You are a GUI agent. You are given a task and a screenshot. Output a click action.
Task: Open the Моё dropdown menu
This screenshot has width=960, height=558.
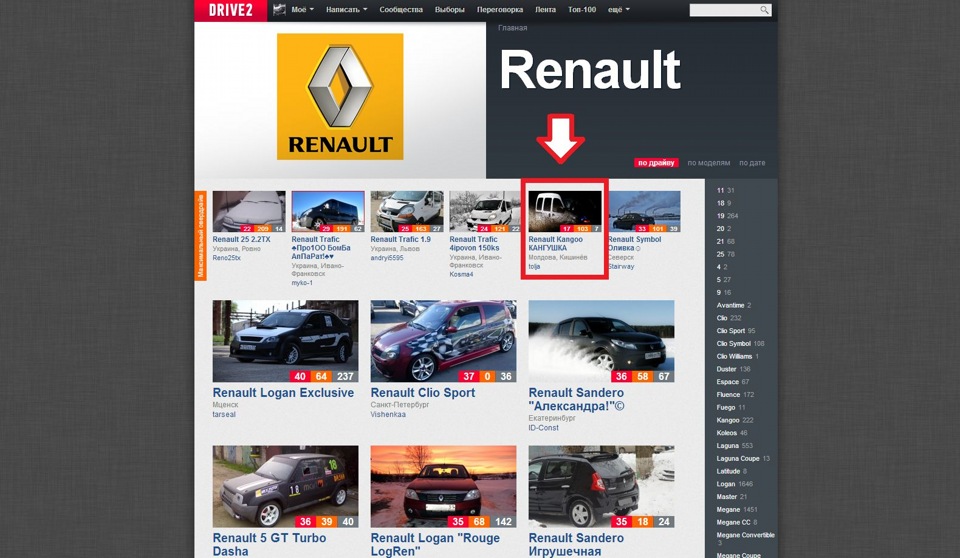302,9
